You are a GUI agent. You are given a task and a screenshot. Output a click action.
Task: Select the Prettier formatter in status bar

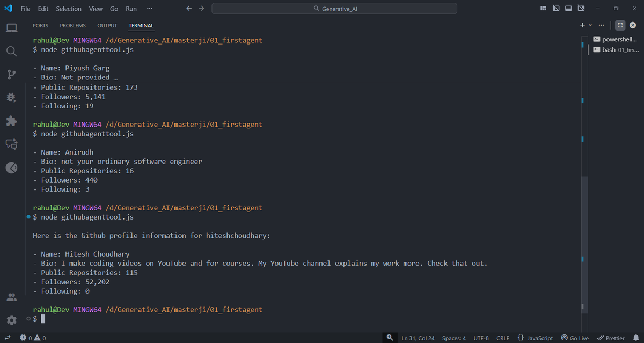click(x=611, y=338)
